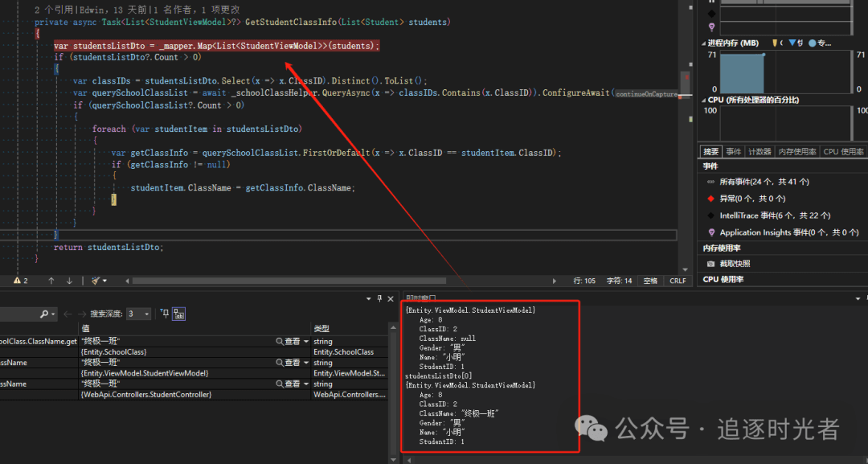Click the search magnifier in watch panel
This screenshot has width=868, height=464.
pos(44,314)
